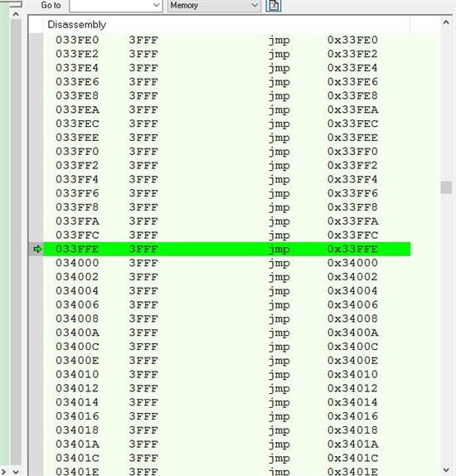Click the disassembly vertical scrollbar thumb
Image resolution: width=456 pixels, height=476 pixels.
(446, 187)
